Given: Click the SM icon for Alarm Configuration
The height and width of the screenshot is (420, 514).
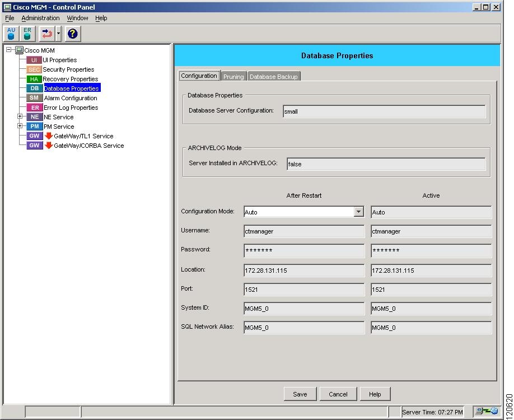Looking at the screenshot, I should [x=34, y=97].
